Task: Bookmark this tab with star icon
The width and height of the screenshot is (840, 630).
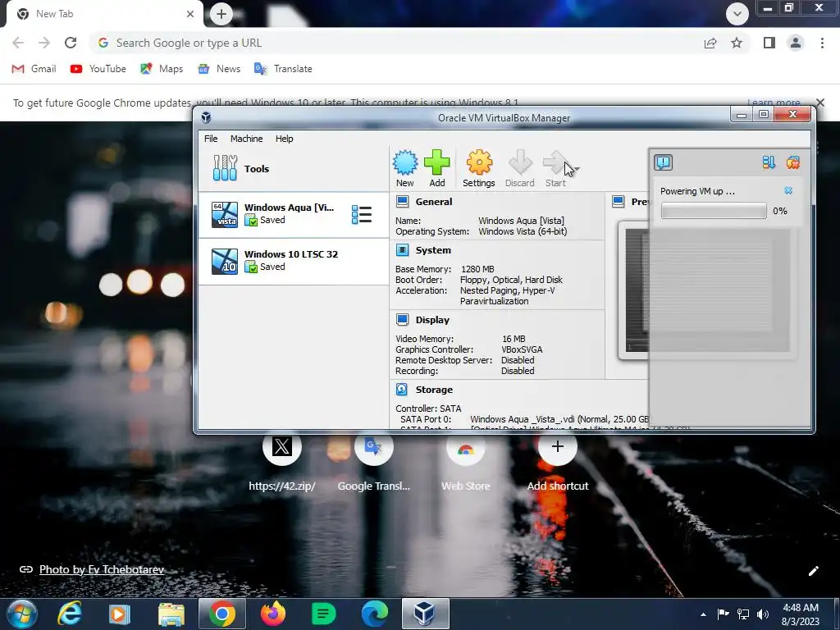Action: [737, 43]
